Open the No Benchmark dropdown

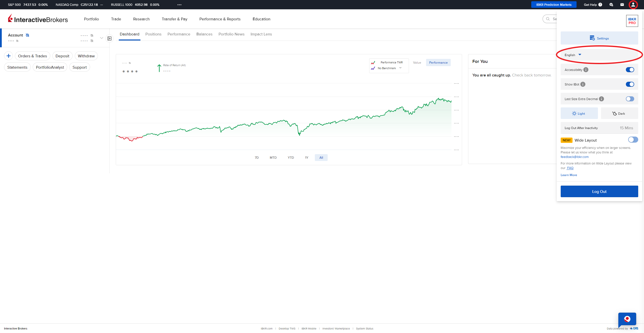click(390, 68)
